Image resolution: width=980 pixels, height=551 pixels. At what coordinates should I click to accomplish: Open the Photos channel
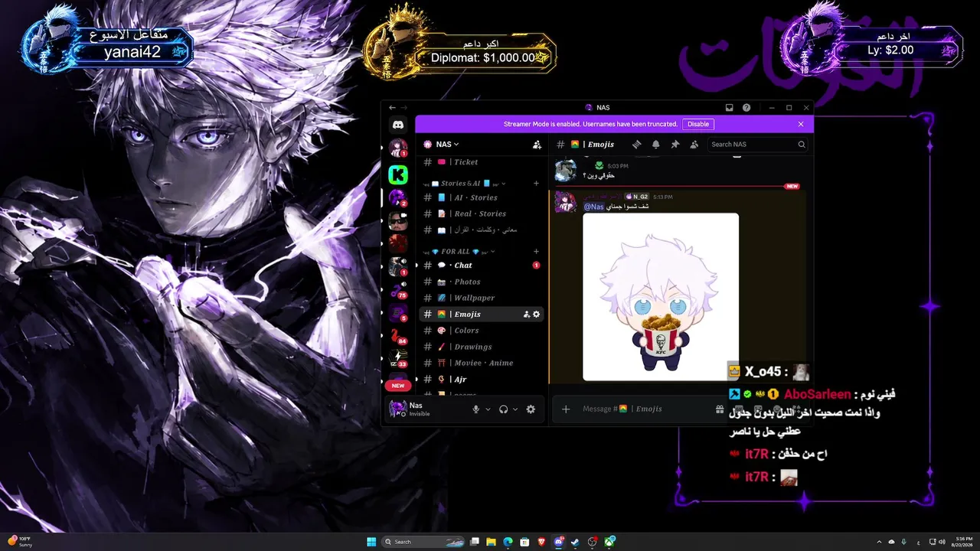(x=482, y=282)
